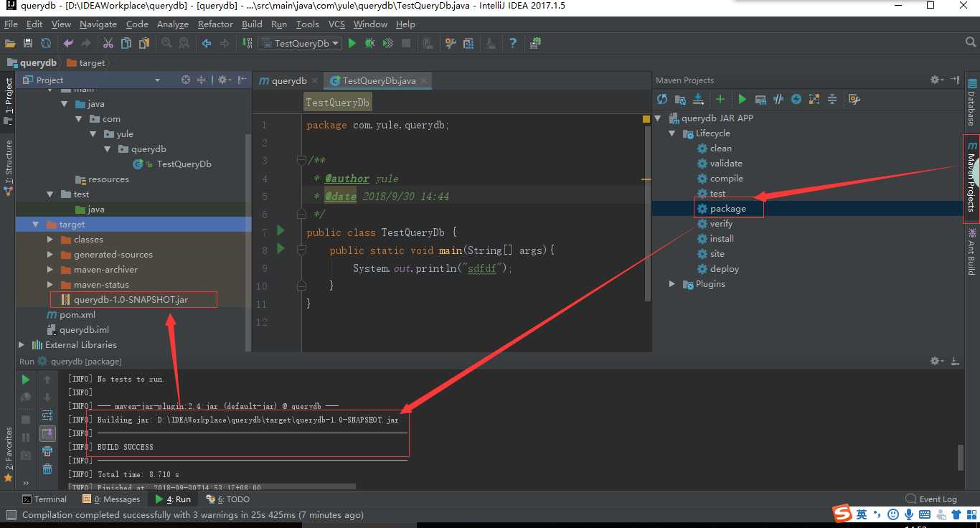This screenshot has height=528, width=980.
Task: Click the Copy icon in main toolbar
Action: click(x=126, y=43)
